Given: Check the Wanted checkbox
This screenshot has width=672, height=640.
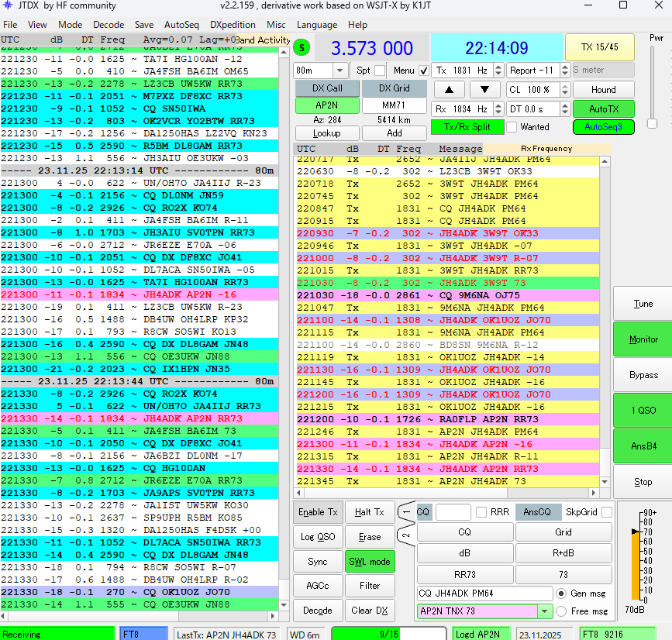Looking at the screenshot, I should tap(513, 127).
